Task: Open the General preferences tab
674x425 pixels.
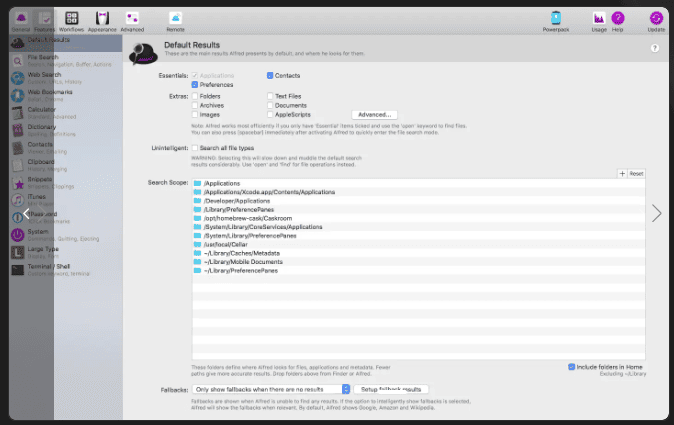Action: (21, 21)
